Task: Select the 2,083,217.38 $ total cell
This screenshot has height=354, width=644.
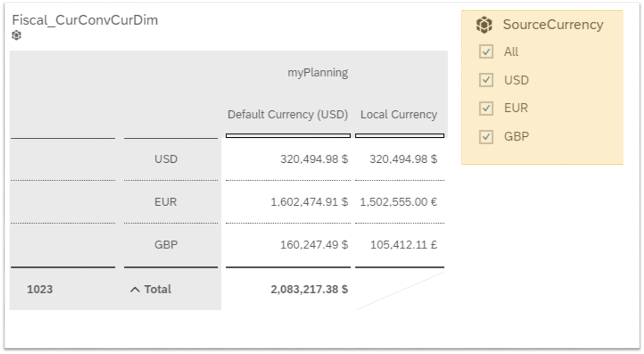Action: coord(309,289)
